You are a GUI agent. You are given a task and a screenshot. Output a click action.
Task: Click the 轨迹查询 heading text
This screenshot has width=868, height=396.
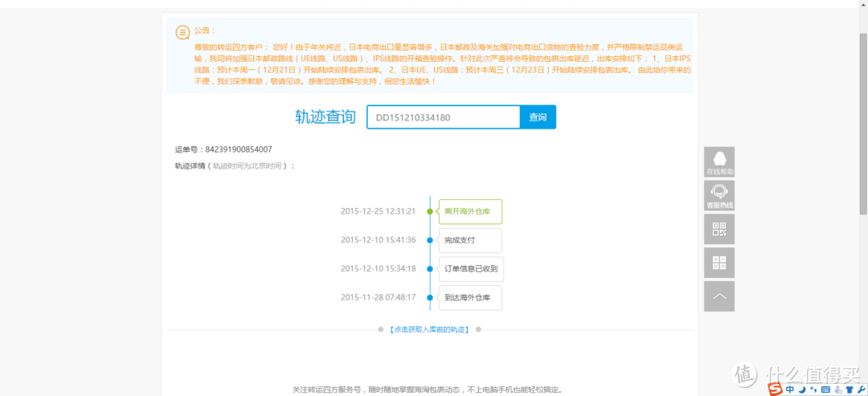click(325, 117)
